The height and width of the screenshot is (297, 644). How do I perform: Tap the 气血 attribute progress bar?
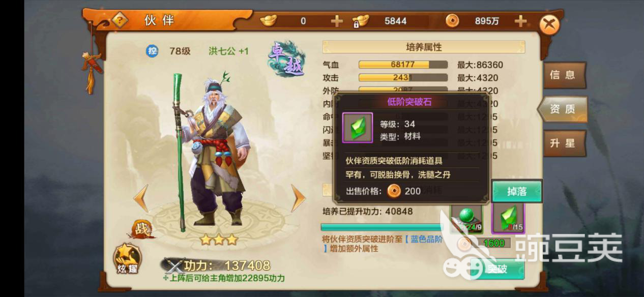point(403,65)
